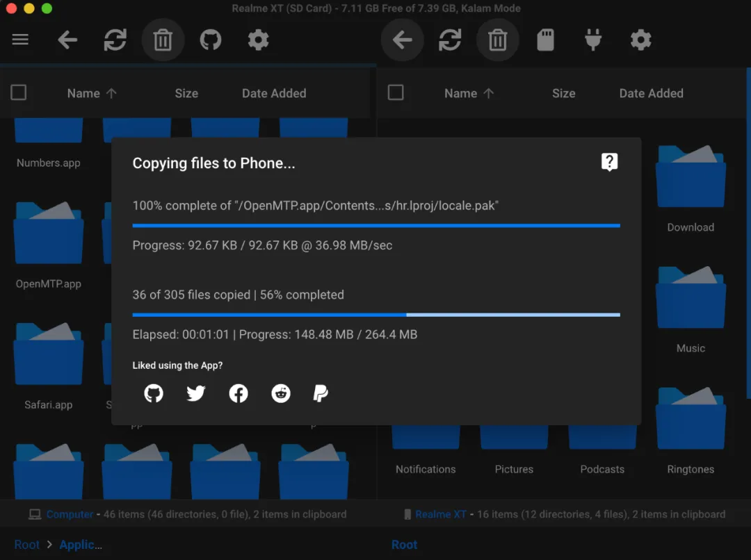The image size is (751, 560).
Task: Open the help icon in copy dialog
Action: 609,163
